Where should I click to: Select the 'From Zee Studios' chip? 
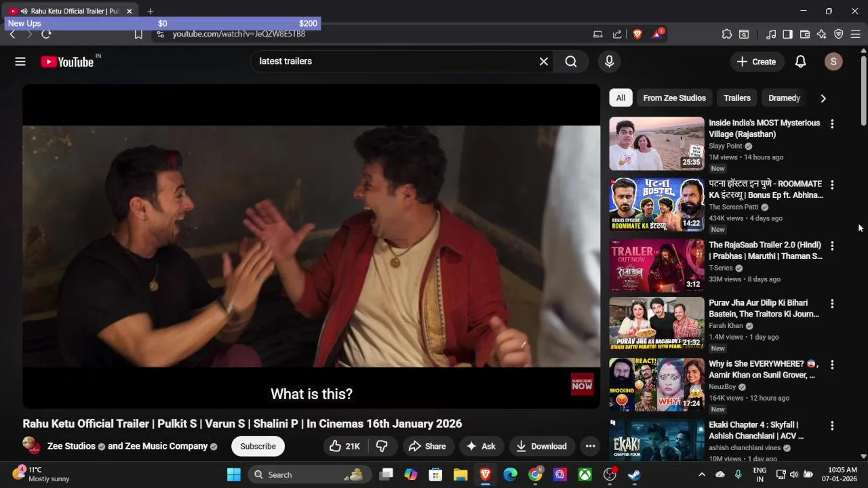675,98
